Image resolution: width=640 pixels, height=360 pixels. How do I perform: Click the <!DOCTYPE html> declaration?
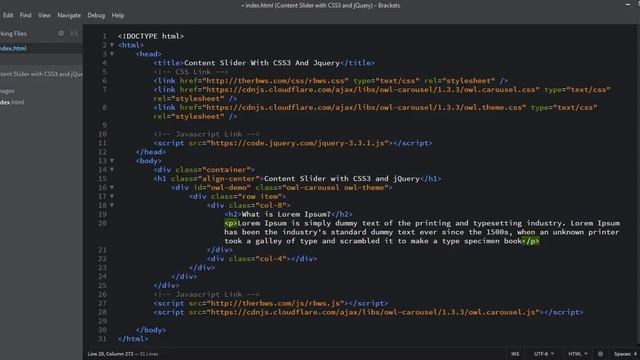point(151,36)
